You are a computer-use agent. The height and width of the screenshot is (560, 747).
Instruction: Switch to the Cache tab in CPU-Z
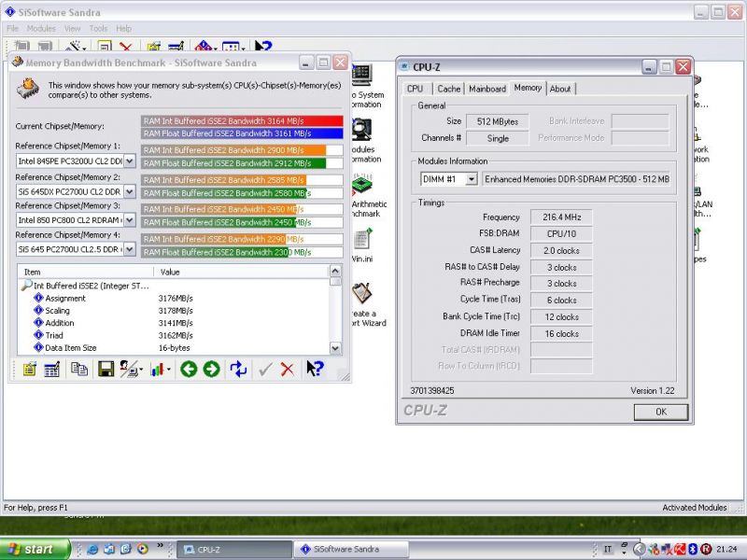(449, 89)
